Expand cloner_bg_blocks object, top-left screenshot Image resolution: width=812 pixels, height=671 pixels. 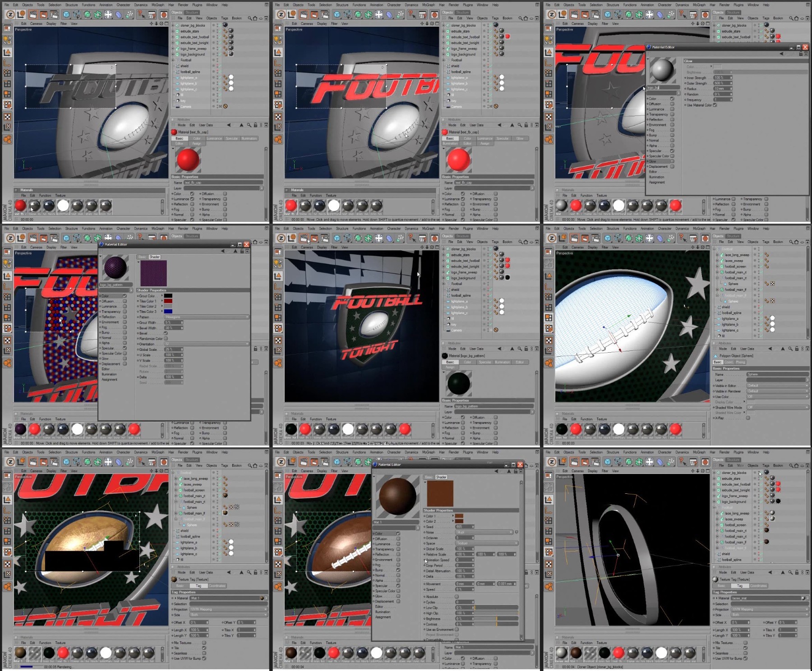tap(173, 26)
